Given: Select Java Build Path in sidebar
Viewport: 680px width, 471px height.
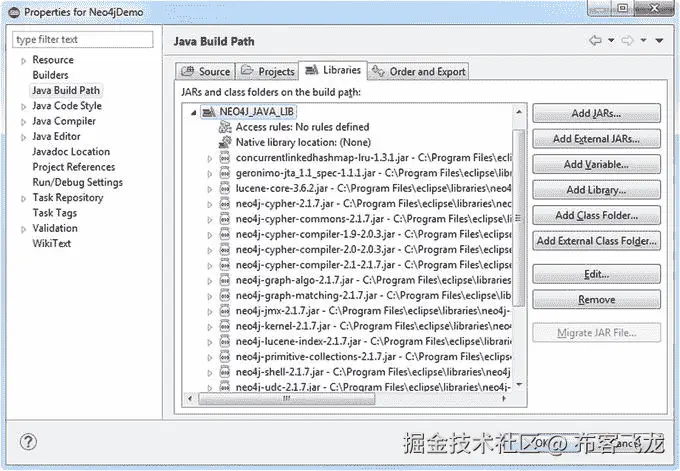Looking at the screenshot, I should coord(66,90).
